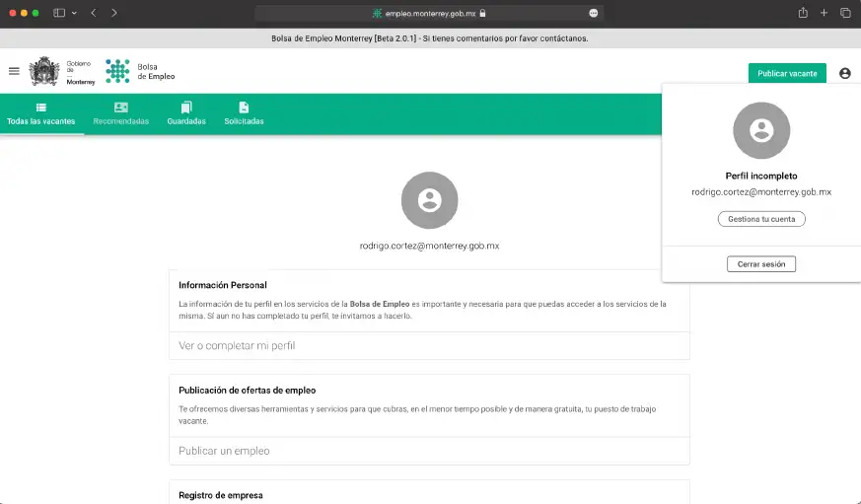This screenshot has width=861, height=504.
Task: Go forward with the Safari forward arrow
Action: (113, 13)
